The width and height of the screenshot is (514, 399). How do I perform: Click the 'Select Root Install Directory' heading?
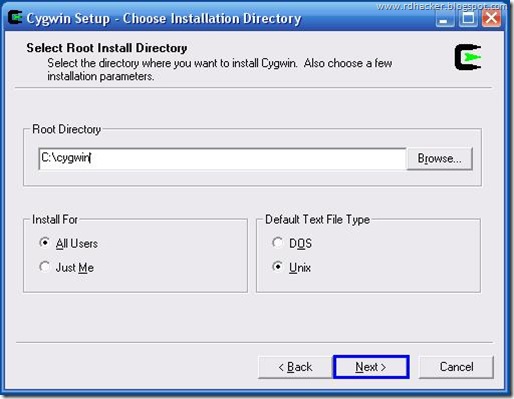(107, 48)
